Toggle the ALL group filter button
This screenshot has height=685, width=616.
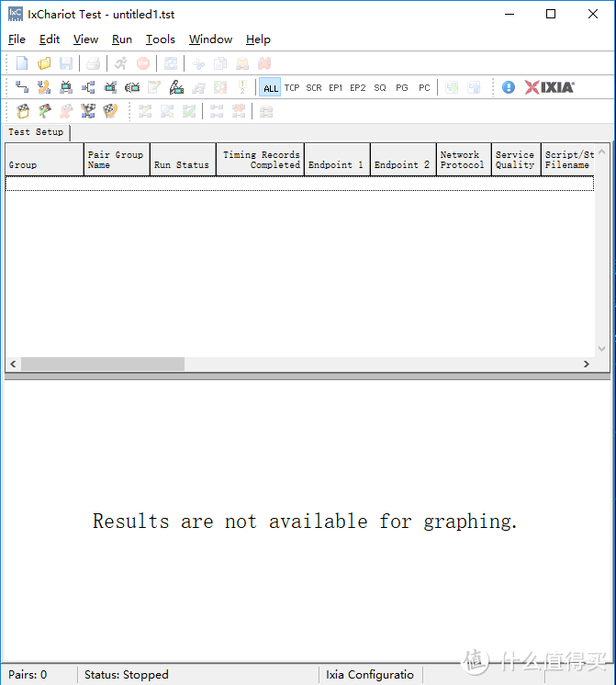click(271, 88)
